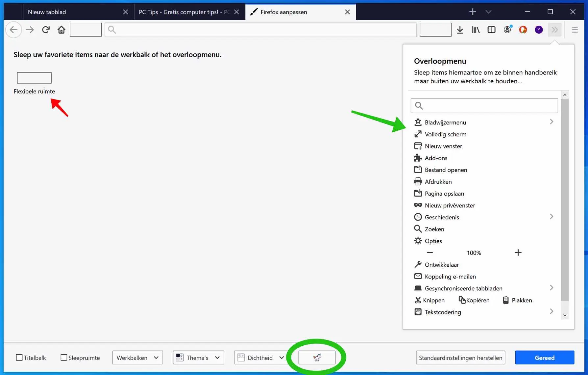Click the back navigation arrow

(13, 30)
